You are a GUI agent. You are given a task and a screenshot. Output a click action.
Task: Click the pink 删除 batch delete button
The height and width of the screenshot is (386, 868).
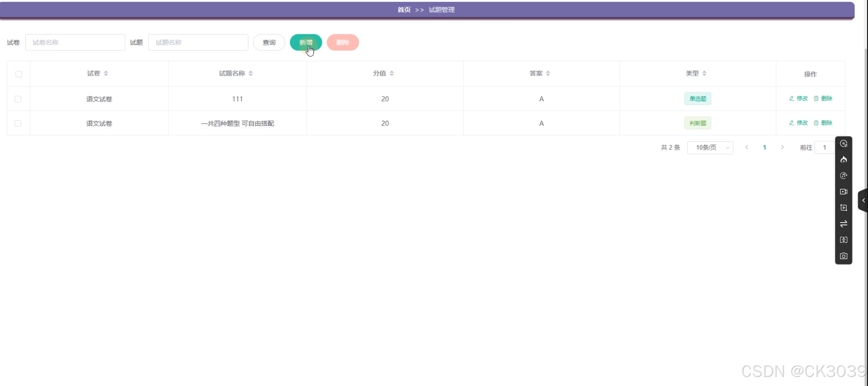pos(342,42)
